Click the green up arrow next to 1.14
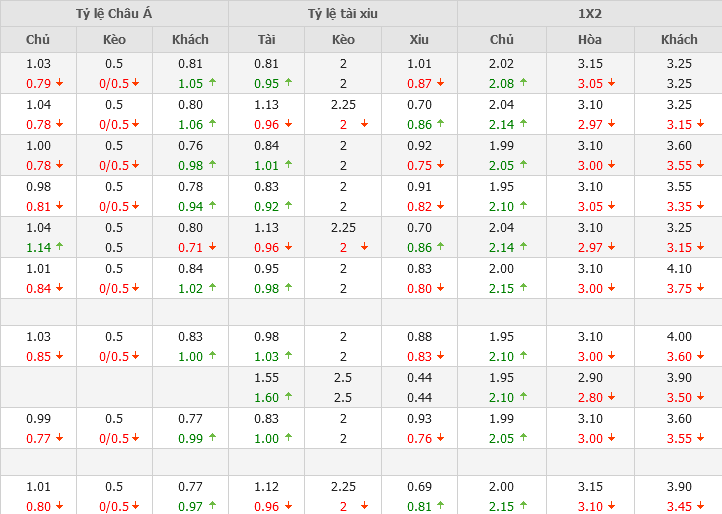Image resolution: width=722 pixels, height=514 pixels. [59, 247]
